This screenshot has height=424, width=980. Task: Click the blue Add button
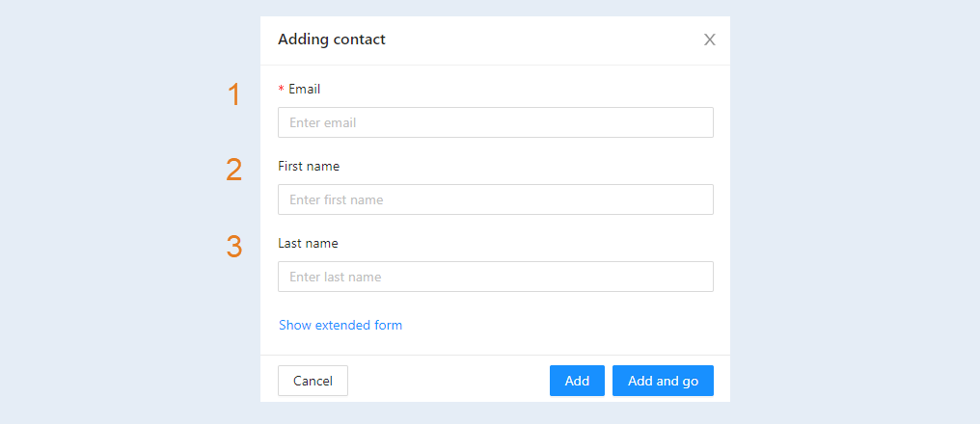[x=577, y=381]
